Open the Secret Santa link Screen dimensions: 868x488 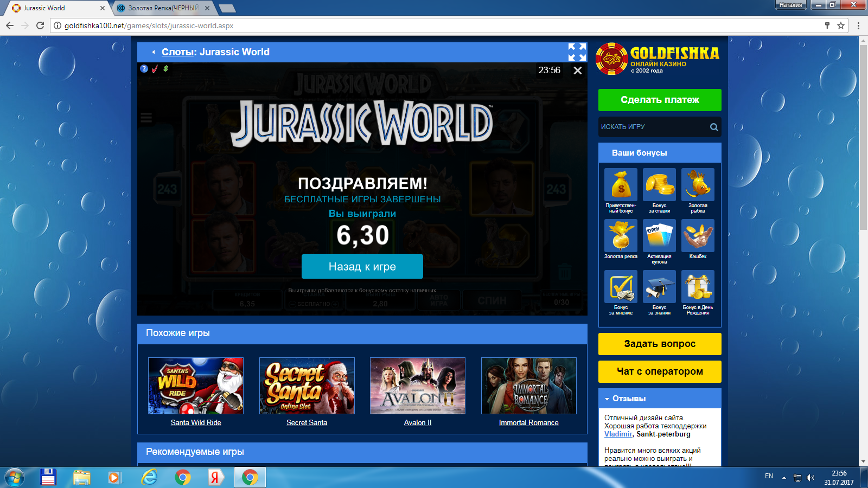(x=307, y=423)
